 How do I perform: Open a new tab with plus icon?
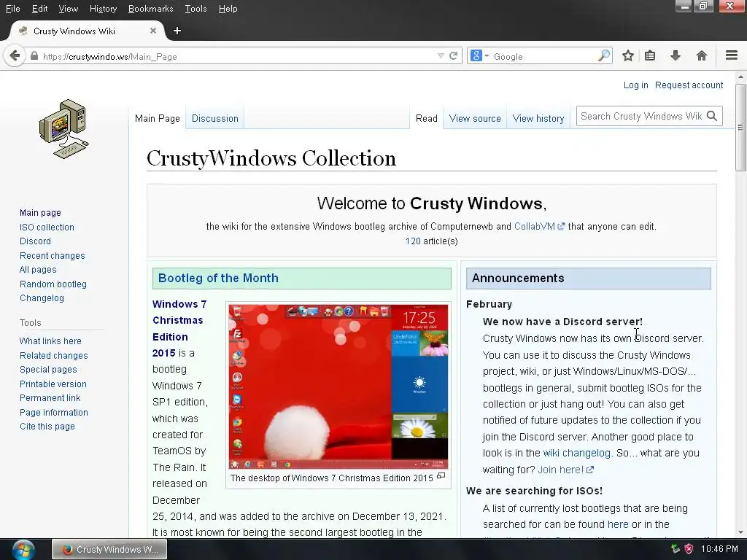click(x=177, y=31)
